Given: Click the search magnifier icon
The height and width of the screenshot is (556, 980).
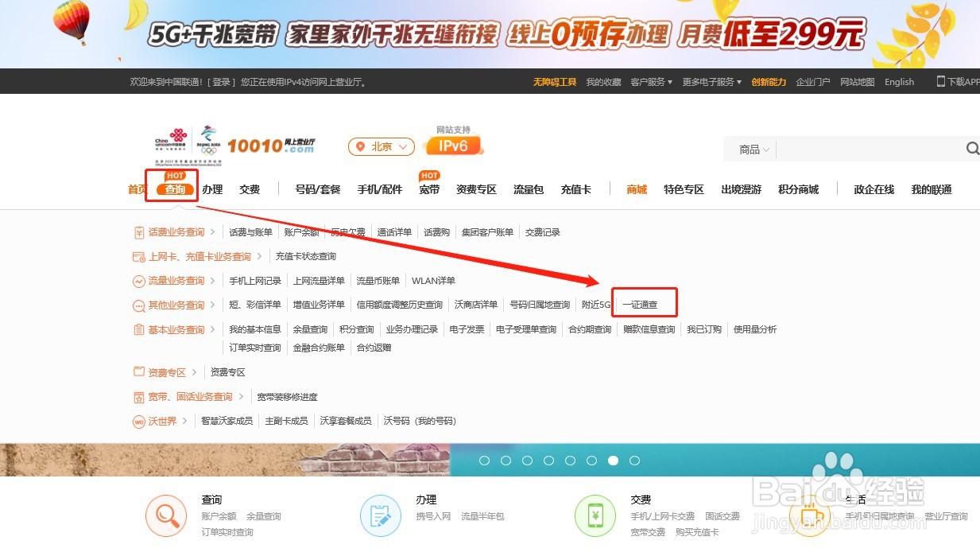Looking at the screenshot, I should (972, 149).
